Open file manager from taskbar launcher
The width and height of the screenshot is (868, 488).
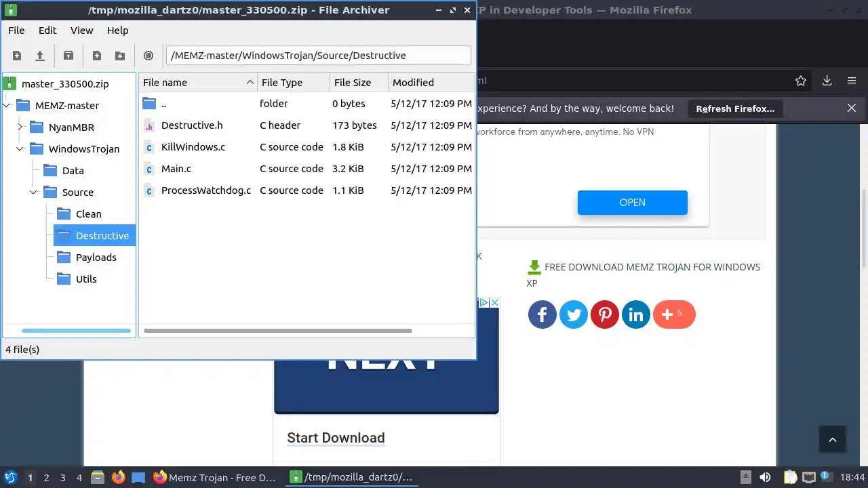pos(97,477)
